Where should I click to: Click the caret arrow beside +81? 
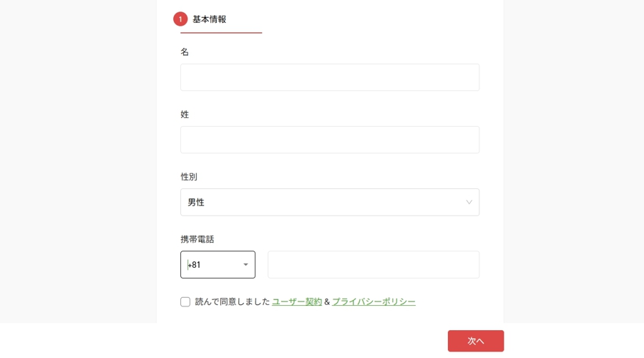coord(245,265)
